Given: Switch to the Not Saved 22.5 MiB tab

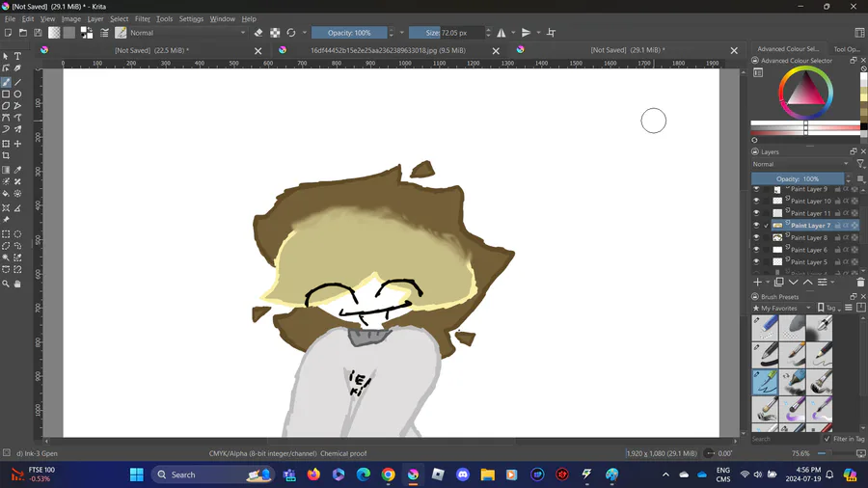Looking at the screenshot, I should [x=151, y=50].
